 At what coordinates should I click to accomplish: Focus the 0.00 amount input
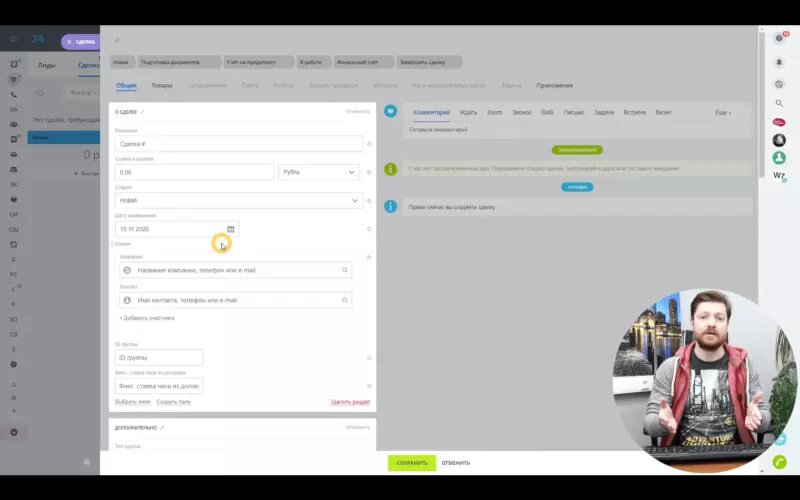point(194,172)
